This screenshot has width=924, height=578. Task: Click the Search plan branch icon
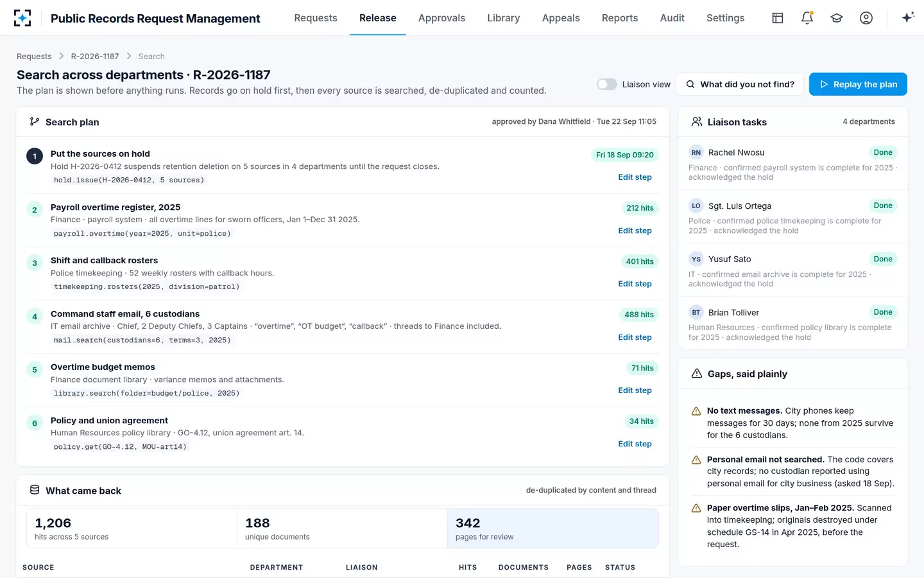(x=35, y=122)
